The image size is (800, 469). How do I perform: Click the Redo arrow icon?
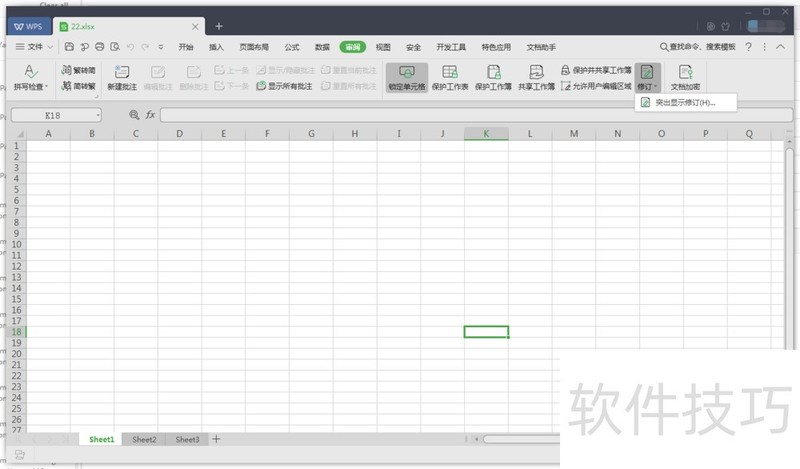(145, 47)
